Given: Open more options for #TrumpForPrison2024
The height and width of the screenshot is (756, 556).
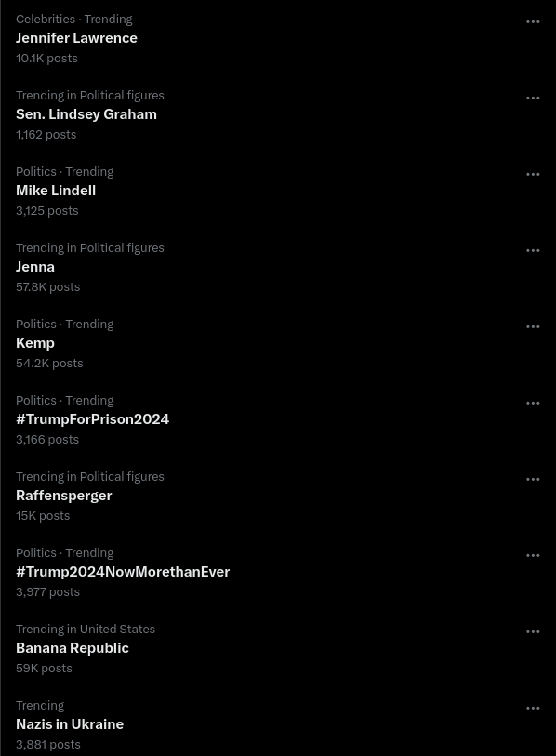Looking at the screenshot, I should [x=533, y=403].
